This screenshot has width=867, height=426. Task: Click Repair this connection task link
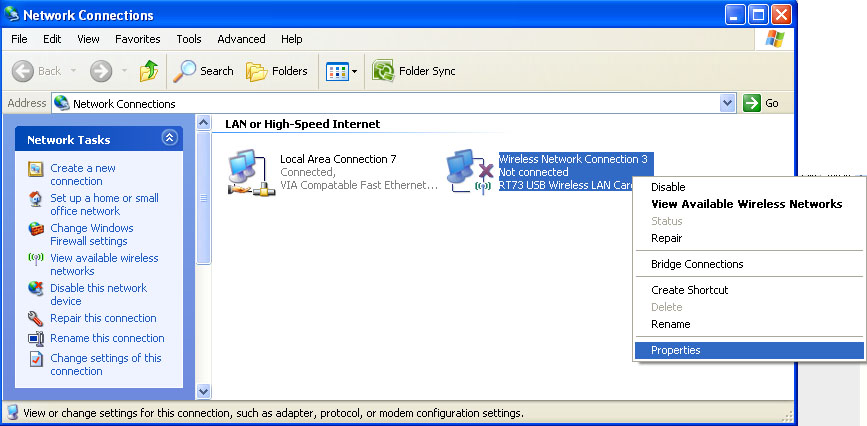[103, 318]
